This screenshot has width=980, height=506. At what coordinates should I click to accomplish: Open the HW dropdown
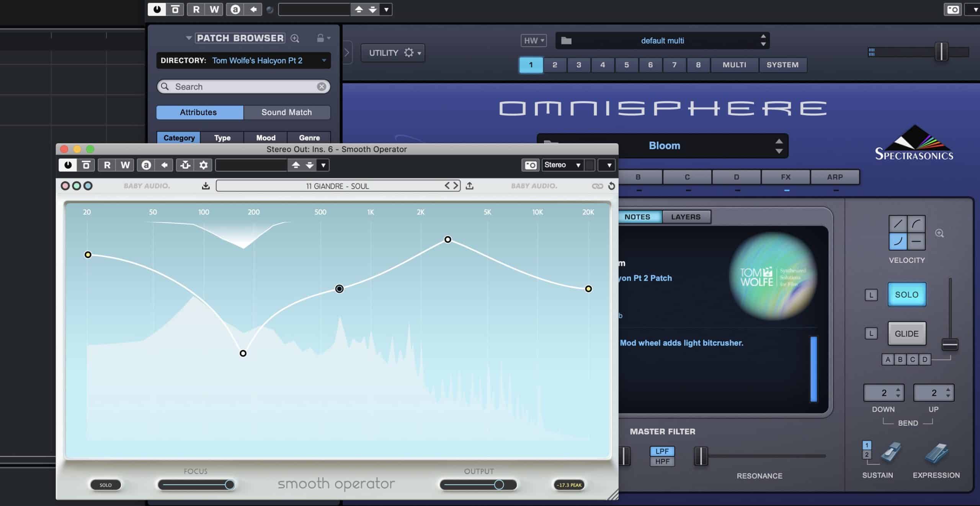pos(534,41)
